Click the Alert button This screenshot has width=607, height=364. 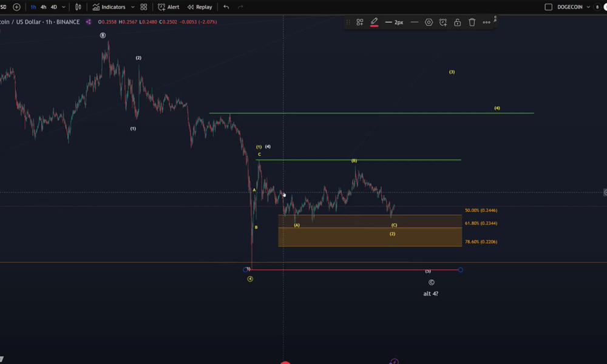point(169,7)
